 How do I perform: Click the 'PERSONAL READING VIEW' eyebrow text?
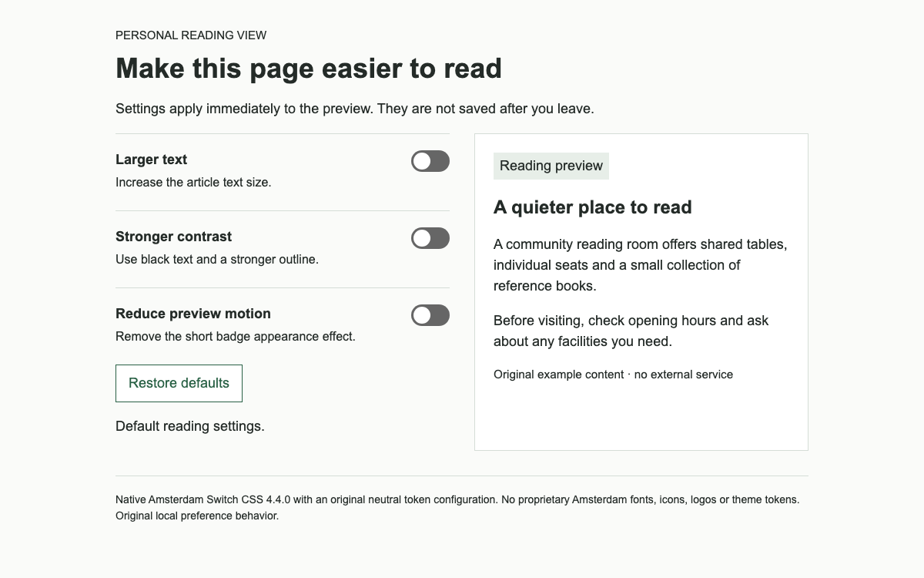191,35
